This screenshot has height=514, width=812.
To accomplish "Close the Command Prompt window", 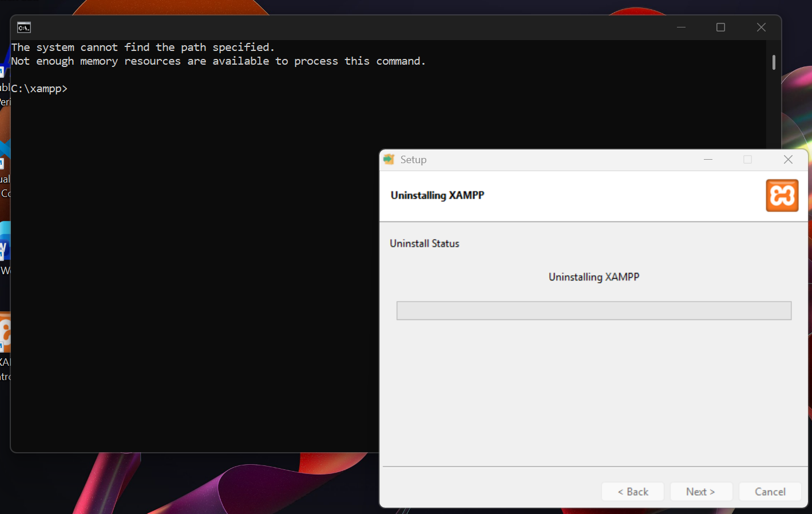I will [761, 27].
